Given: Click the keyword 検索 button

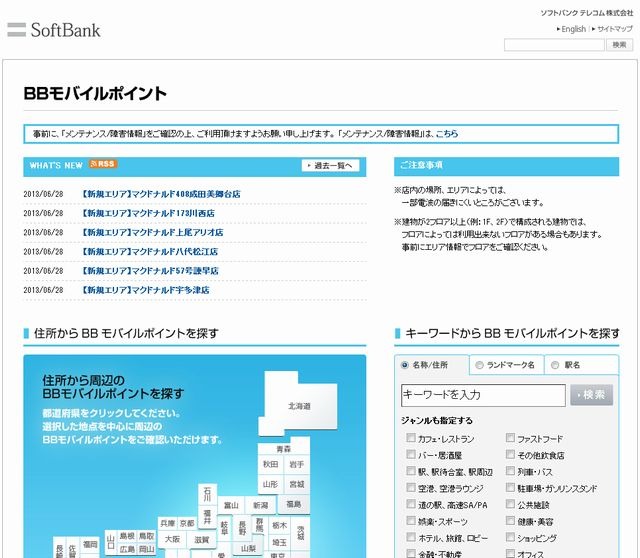Looking at the screenshot, I should coord(591,395).
